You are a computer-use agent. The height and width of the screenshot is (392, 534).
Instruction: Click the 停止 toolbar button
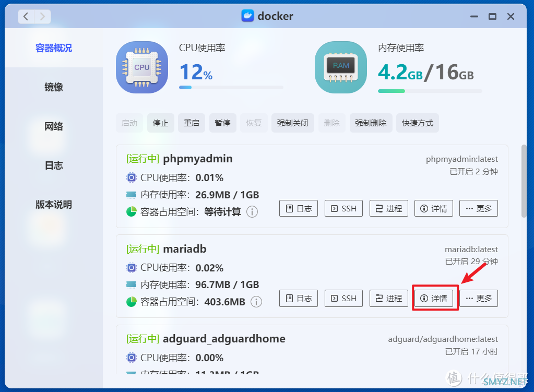tap(160, 123)
